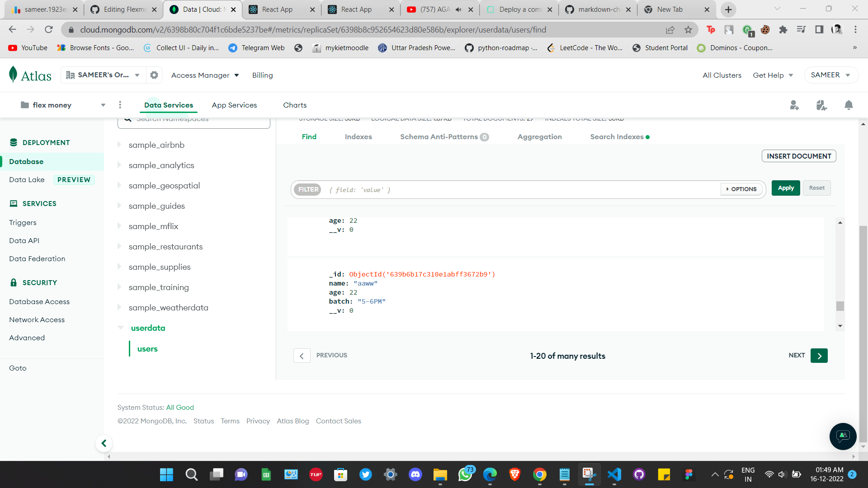Open the project settings gear icon
This screenshot has height=488, width=868.
click(x=154, y=75)
